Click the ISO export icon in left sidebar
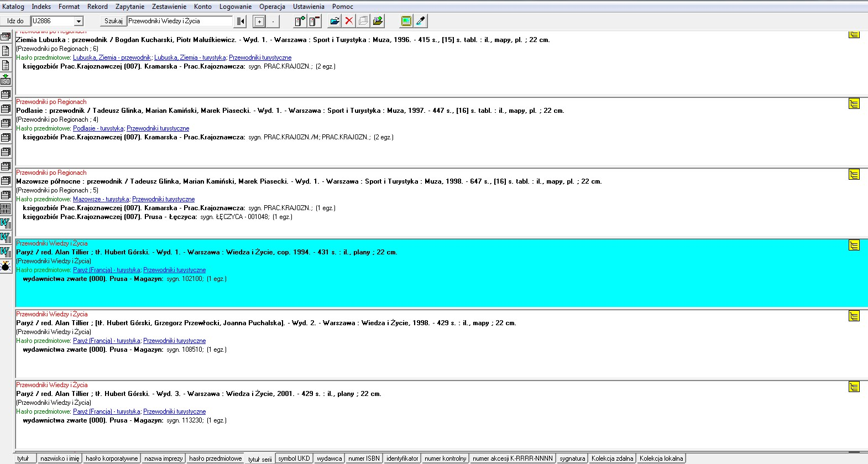Screen dimensions: 868x464 point(6,80)
